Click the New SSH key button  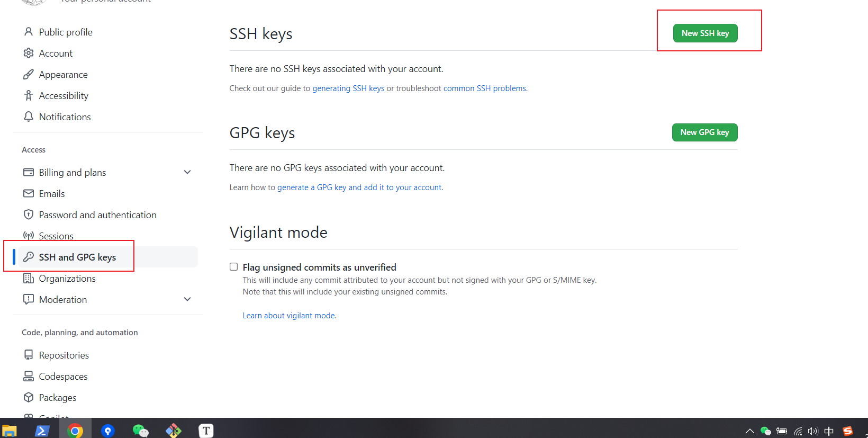pyautogui.click(x=705, y=33)
